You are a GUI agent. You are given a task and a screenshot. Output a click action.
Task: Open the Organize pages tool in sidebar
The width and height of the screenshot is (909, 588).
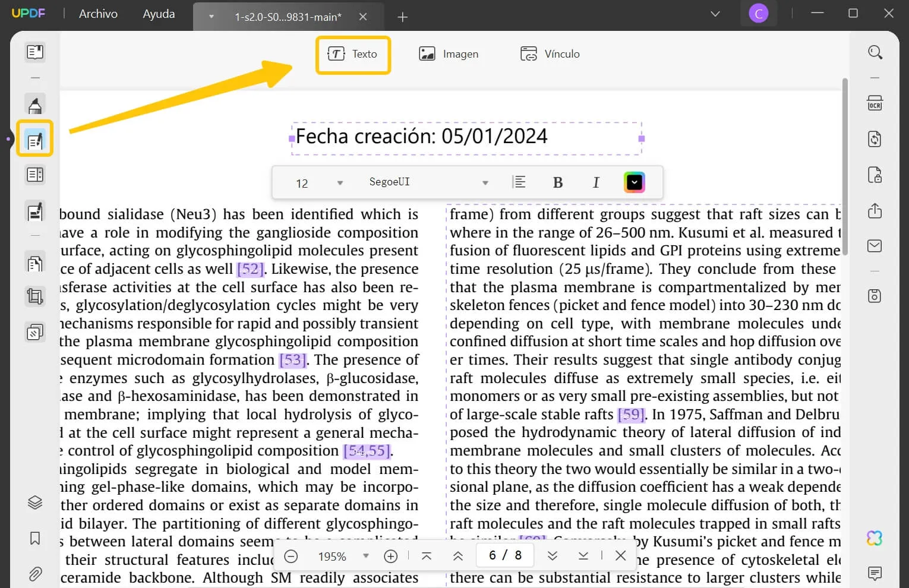(x=35, y=175)
